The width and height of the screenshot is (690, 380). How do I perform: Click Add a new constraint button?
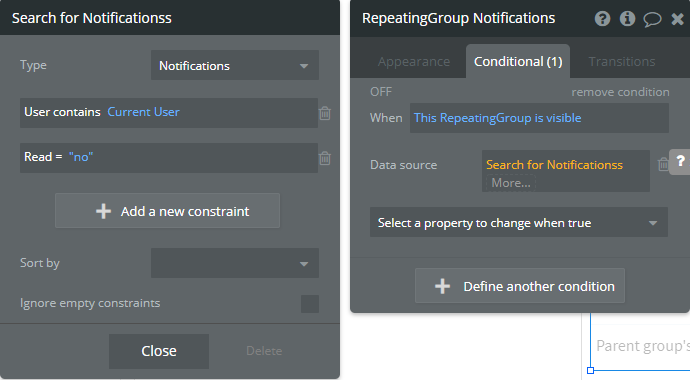pyautogui.click(x=167, y=211)
